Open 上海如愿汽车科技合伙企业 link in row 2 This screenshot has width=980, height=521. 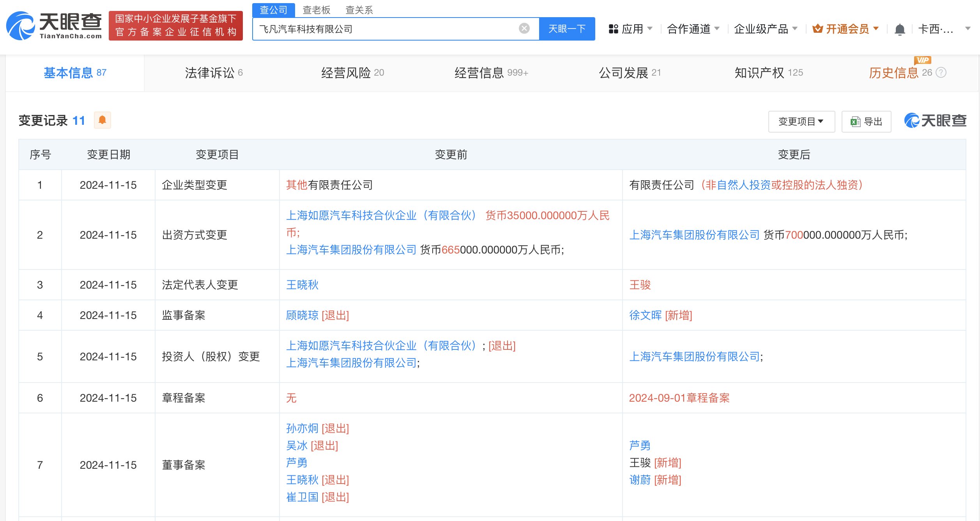click(381, 215)
